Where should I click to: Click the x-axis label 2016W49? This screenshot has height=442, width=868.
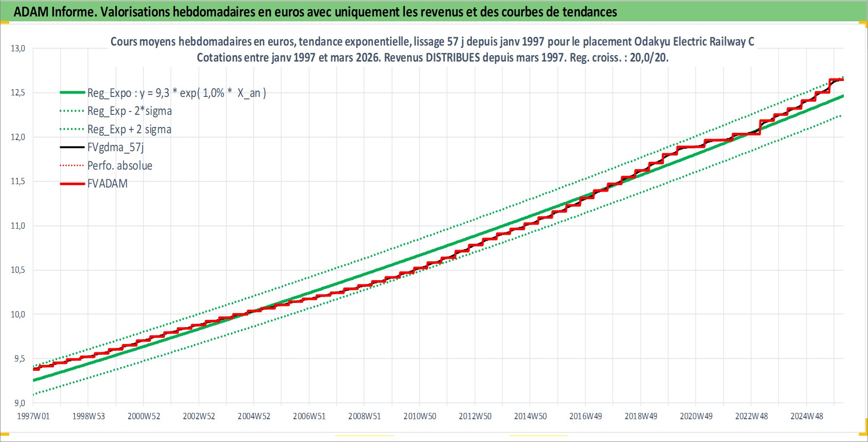[x=586, y=416]
